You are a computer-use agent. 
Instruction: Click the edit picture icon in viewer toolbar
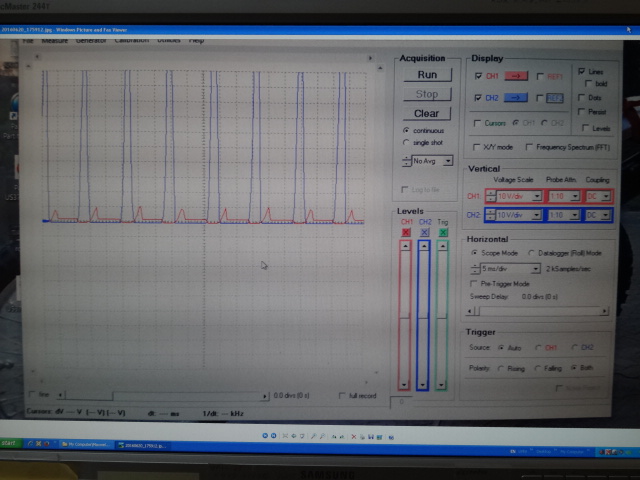(x=380, y=437)
